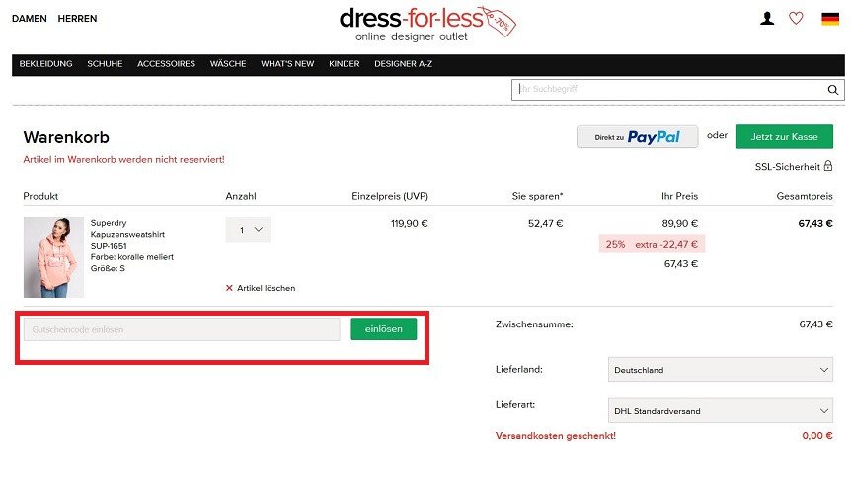Expand the Lieferland Deutschland dropdown
Viewport: 851px width, 504px height.
[721, 370]
